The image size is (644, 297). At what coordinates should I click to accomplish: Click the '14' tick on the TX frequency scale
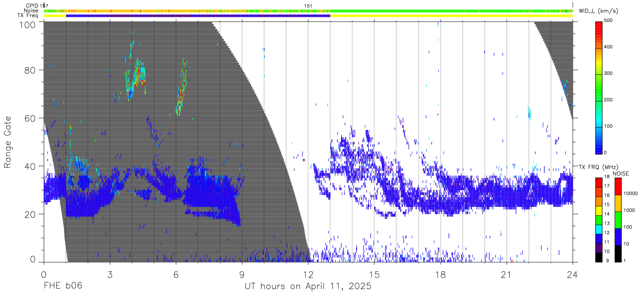608,215
